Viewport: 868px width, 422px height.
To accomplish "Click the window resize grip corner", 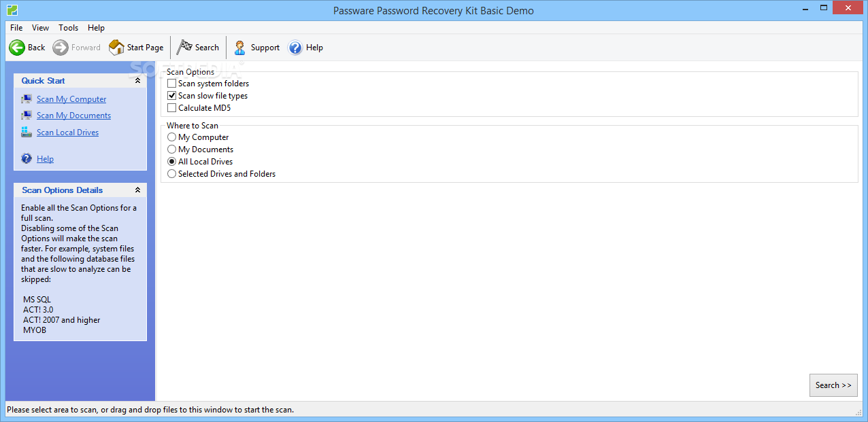I will tap(858, 412).
